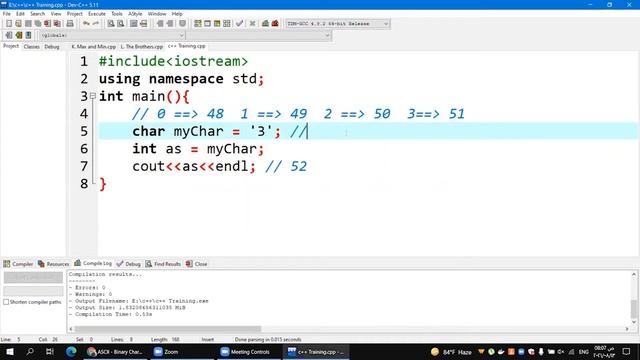Click the Redo arrow icon
The image size is (640, 360).
pyautogui.click(x=96, y=24)
